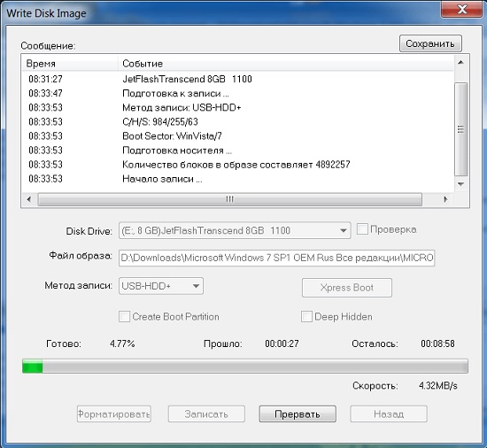Click the Xpress Boot button
Viewport: 487px width, 448px height.
pos(347,288)
